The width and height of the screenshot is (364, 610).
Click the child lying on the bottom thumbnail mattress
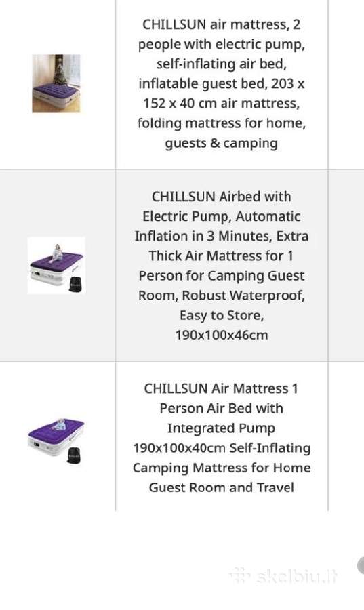click(60, 424)
